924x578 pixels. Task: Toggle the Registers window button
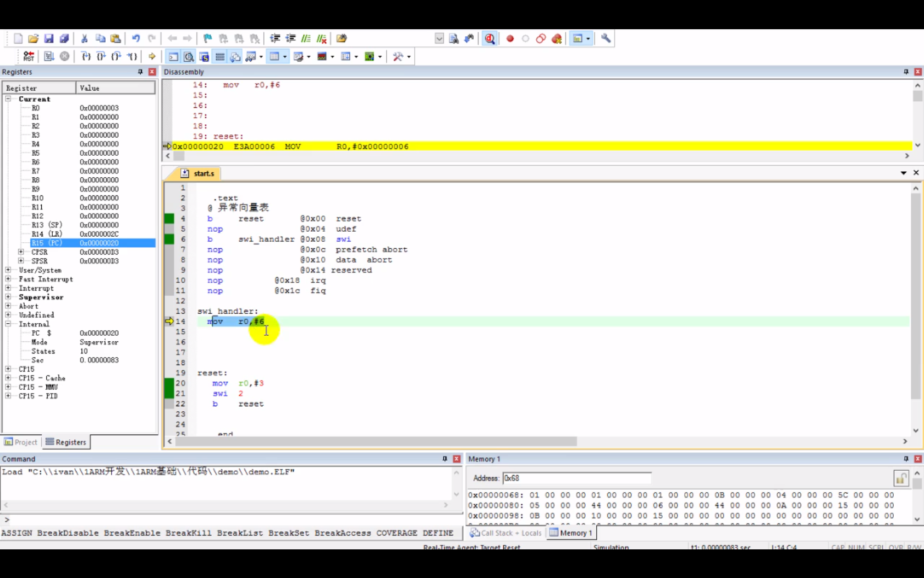tap(220, 57)
